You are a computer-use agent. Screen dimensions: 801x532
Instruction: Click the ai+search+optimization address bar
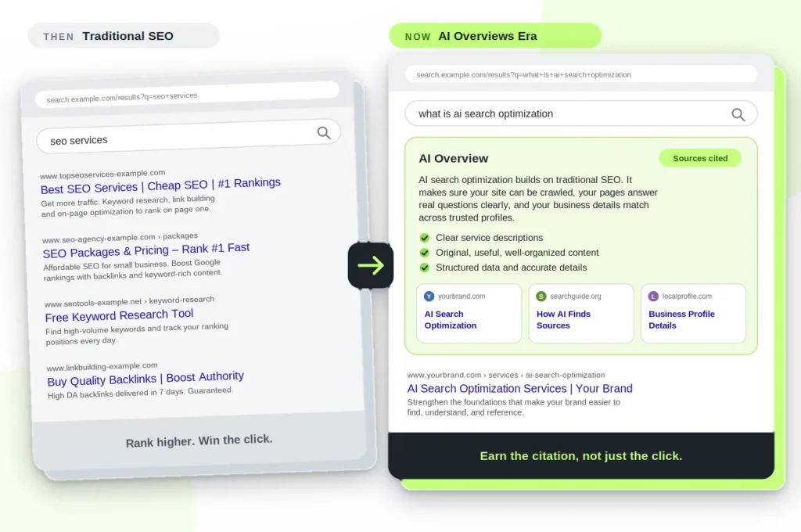tap(581, 74)
